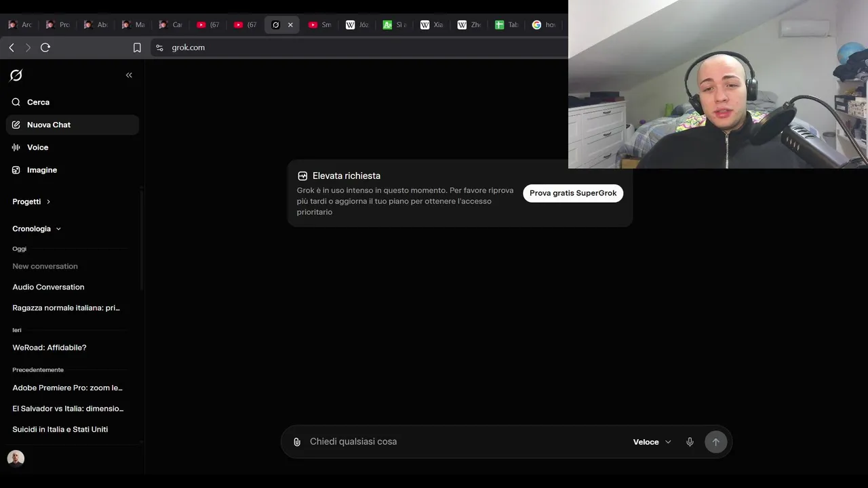Switch to the 'Ma' browser tab
Image resolution: width=868 pixels, height=488 pixels.
[x=134, y=25]
